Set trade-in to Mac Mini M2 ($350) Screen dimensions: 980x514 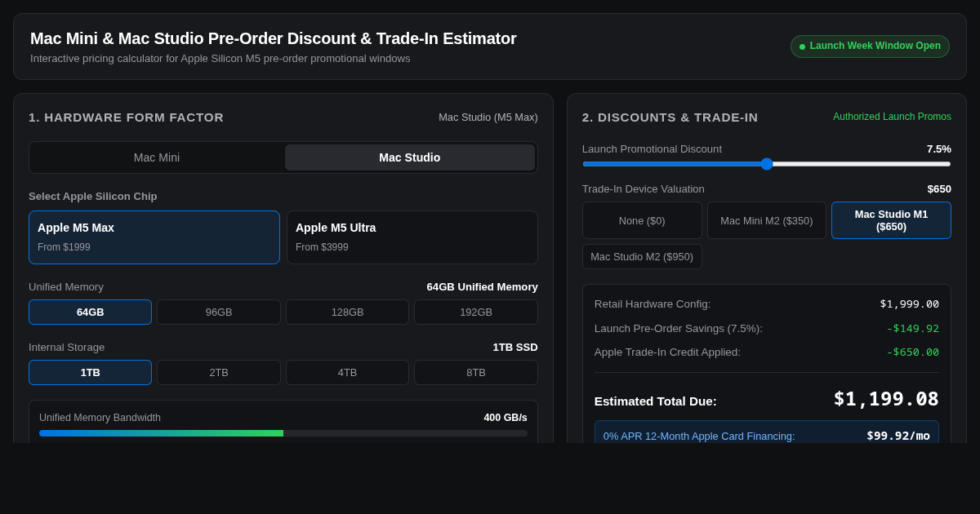pos(767,220)
